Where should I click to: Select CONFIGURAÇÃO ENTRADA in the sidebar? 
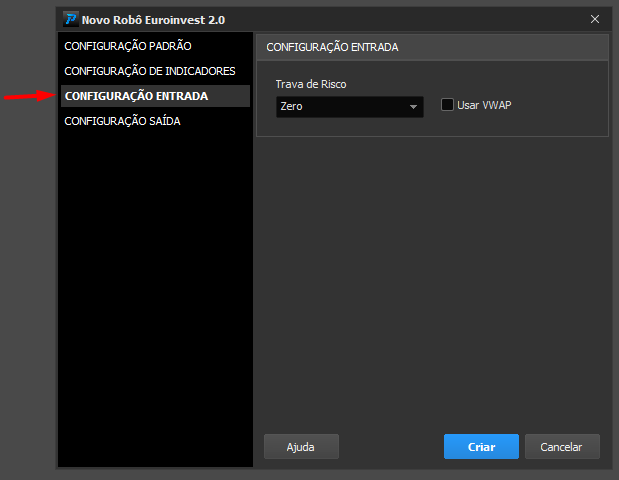pos(155,96)
